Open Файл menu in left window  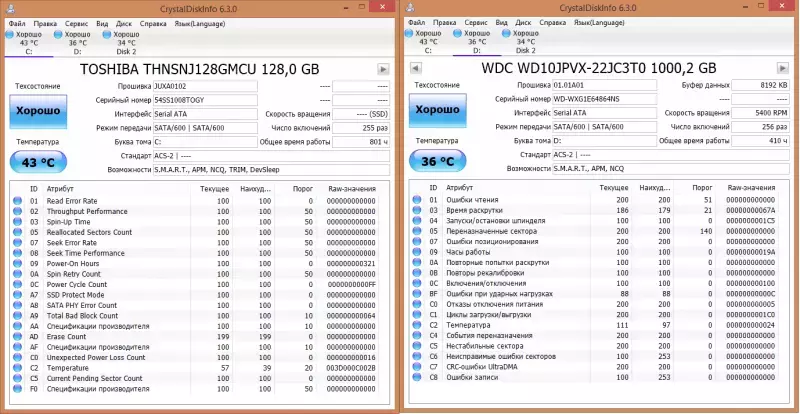point(17,23)
